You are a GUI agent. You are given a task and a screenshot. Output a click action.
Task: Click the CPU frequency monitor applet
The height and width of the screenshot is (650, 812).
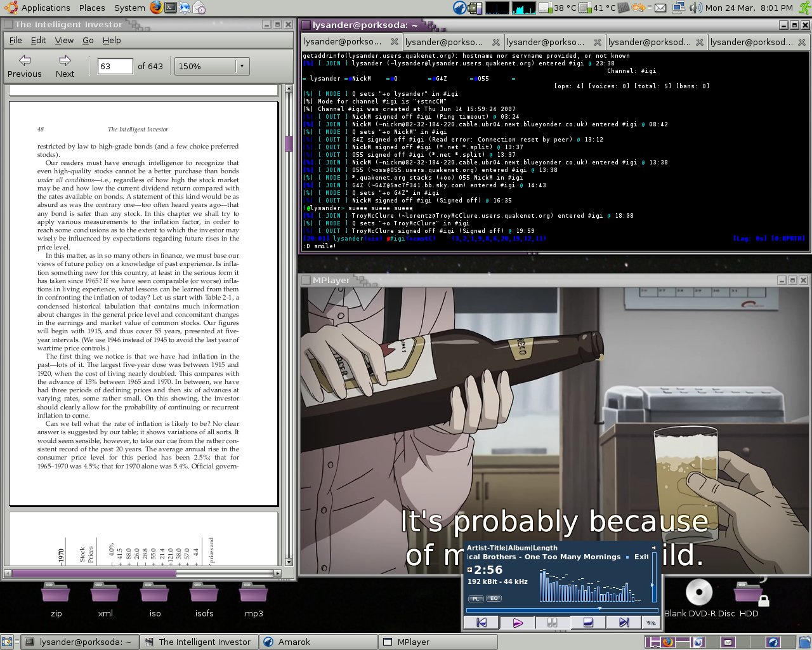pos(475,8)
